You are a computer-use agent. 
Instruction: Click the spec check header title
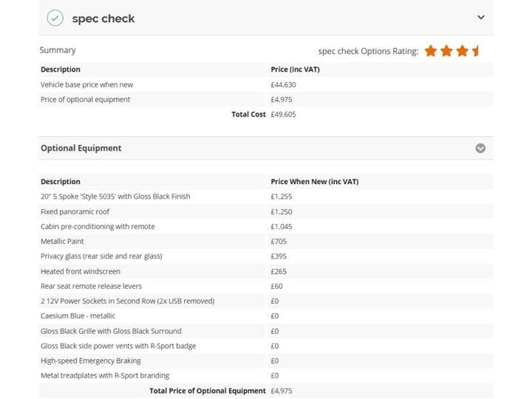pos(103,18)
